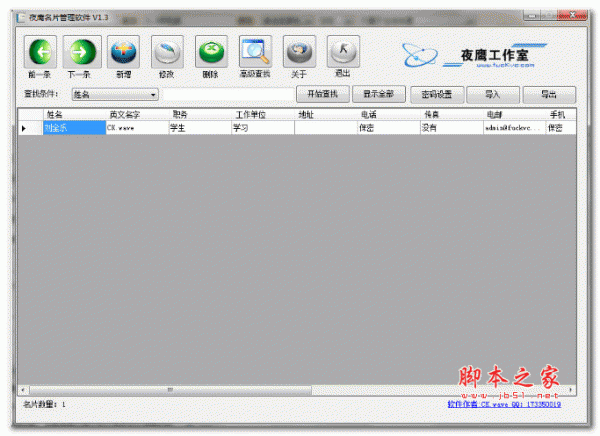Select the 刘金永 name cell

pos(73,128)
